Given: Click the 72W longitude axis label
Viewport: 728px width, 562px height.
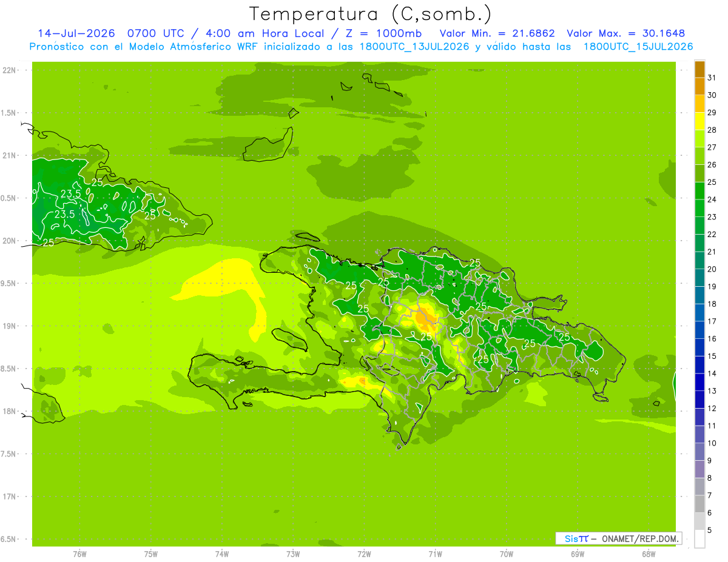Looking at the screenshot, I should coord(364,553).
